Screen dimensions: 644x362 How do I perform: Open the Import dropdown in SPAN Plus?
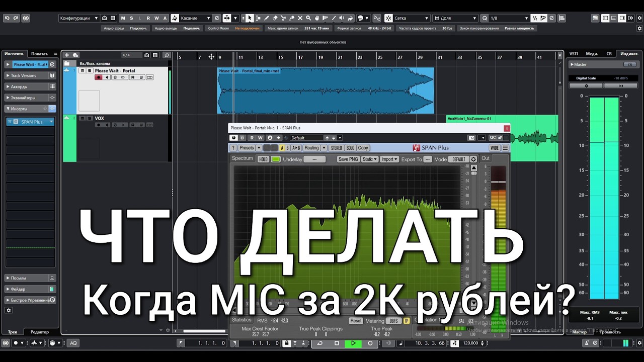click(x=389, y=159)
